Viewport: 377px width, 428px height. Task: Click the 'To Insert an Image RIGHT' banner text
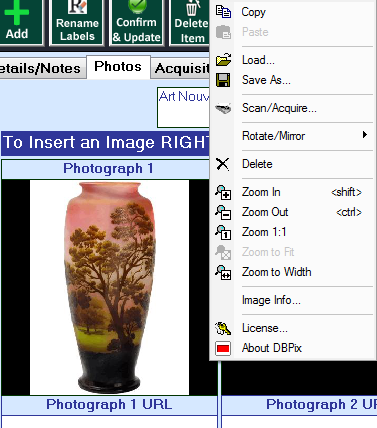pyautogui.click(x=106, y=143)
